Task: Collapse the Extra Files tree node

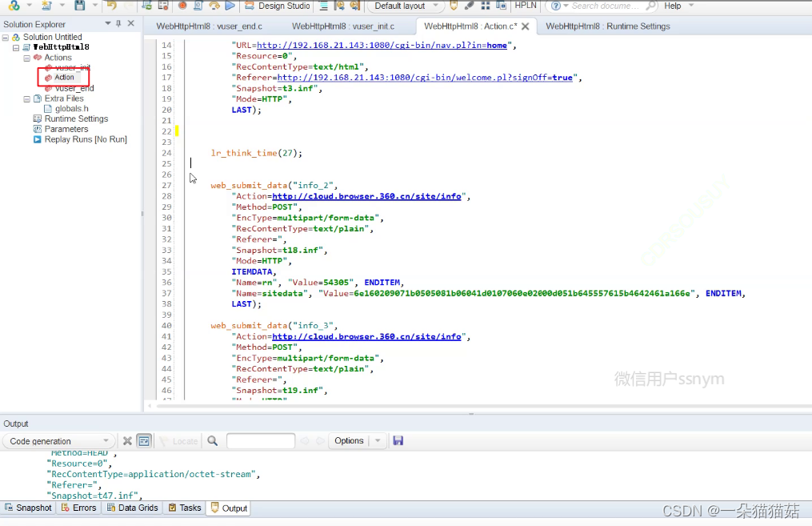Action: point(27,98)
